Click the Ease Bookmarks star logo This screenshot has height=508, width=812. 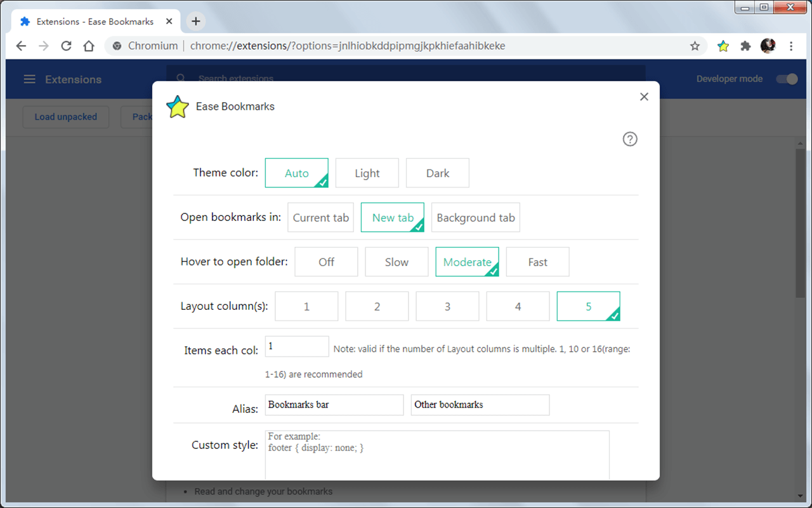[178, 107]
